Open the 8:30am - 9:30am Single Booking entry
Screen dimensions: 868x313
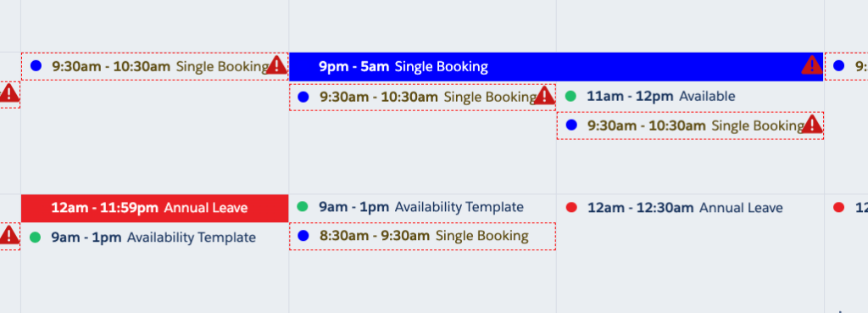tap(422, 236)
